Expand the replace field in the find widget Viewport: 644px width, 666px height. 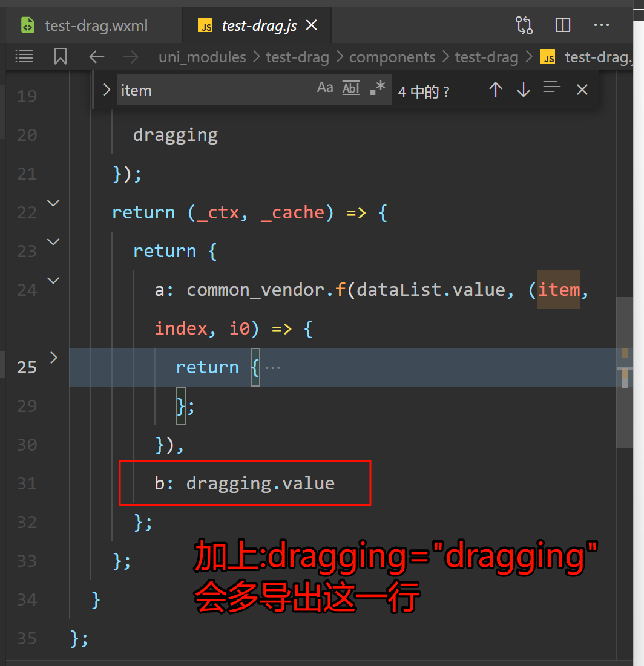pos(107,90)
